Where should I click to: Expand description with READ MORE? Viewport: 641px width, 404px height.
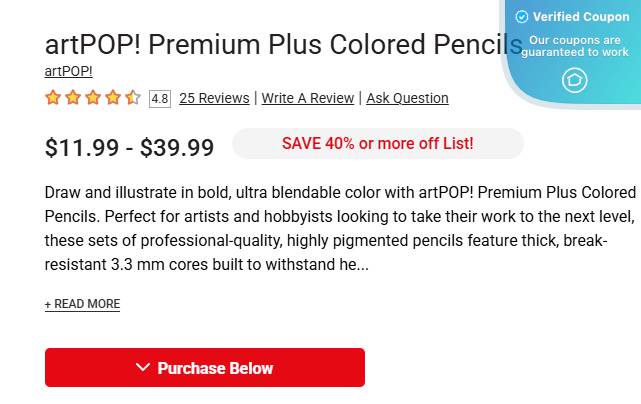pyautogui.click(x=82, y=304)
